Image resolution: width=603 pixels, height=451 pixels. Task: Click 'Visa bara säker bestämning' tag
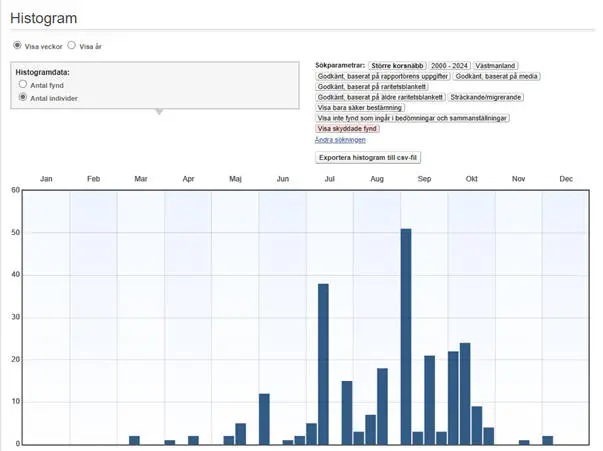point(360,108)
